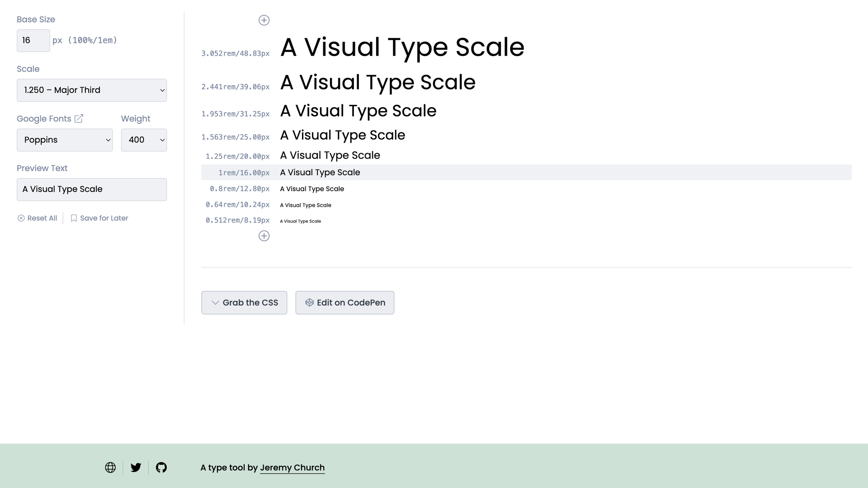Click inside the Base Size input field
Image resolution: width=868 pixels, height=488 pixels.
(33, 40)
